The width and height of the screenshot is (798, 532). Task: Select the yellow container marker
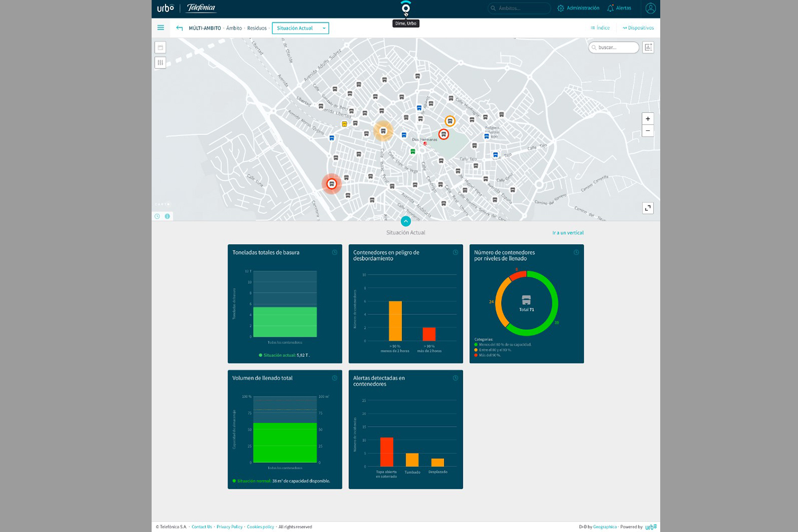click(x=344, y=124)
